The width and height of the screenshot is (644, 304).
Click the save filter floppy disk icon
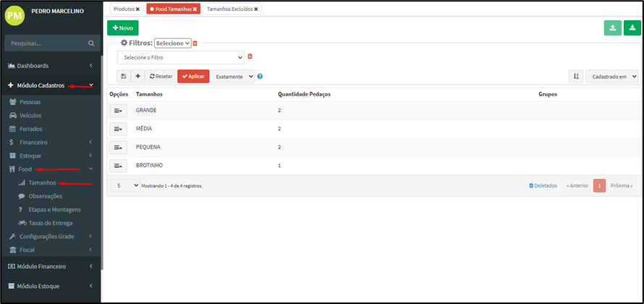click(124, 76)
